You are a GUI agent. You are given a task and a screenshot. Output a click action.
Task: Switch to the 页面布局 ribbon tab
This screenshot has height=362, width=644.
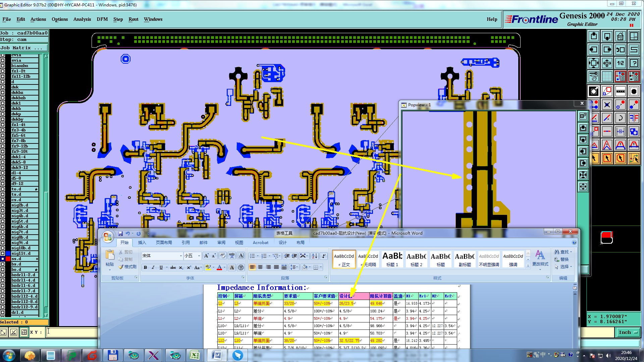click(x=164, y=242)
